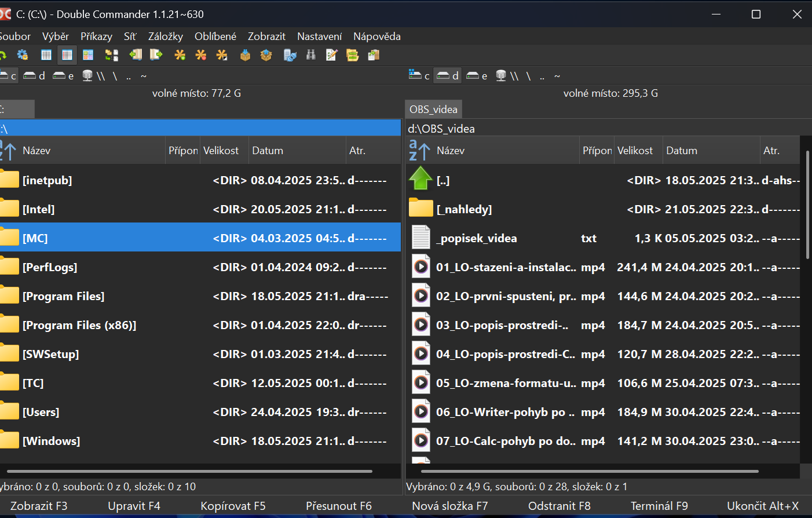
Task: Select [_nahledy] folder in right panel
Action: coord(603,209)
